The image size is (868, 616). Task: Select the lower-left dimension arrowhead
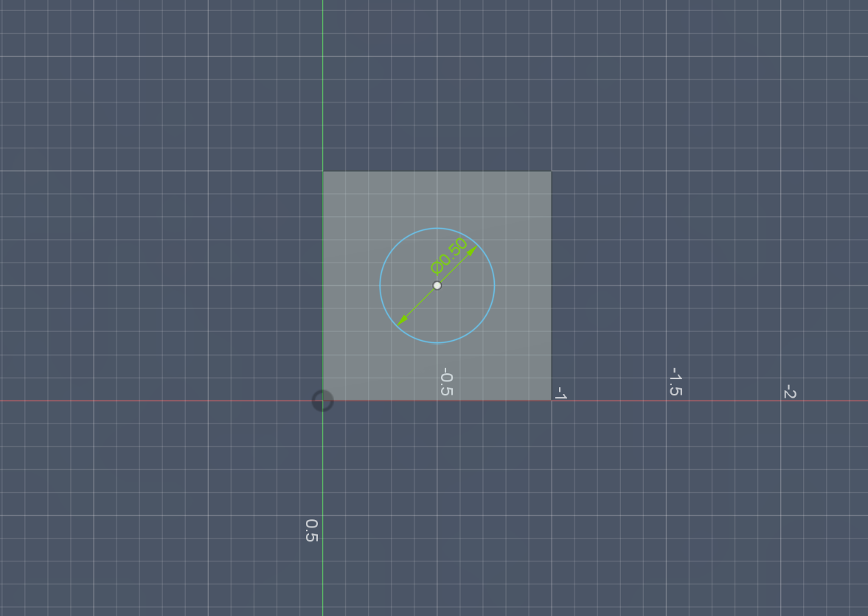402,320
